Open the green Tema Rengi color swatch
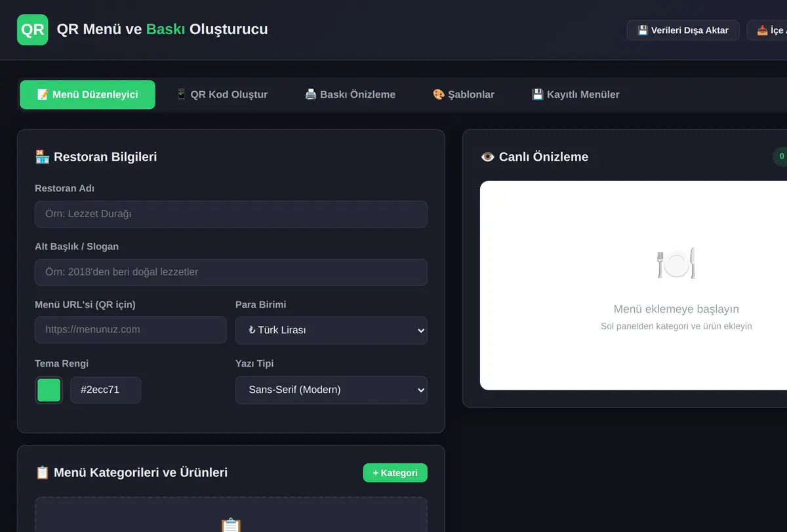This screenshot has height=532, width=787. 49,390
